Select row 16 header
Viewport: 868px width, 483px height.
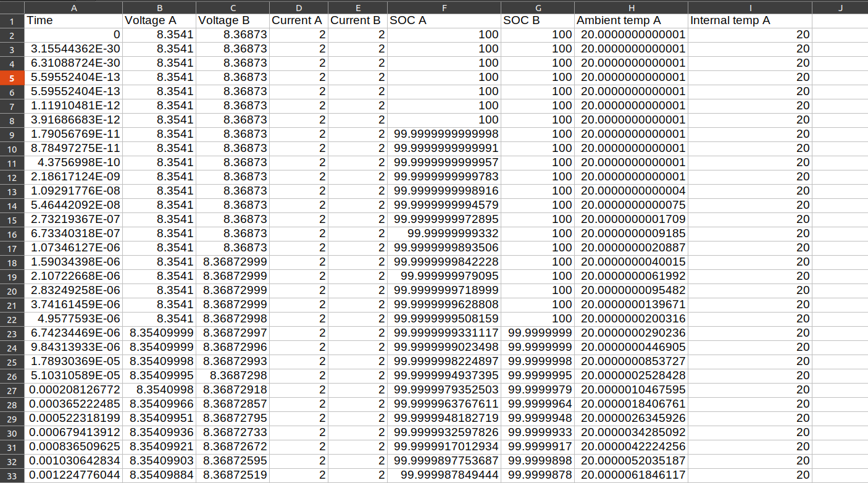pyautogui.click(x=12, y=233)
